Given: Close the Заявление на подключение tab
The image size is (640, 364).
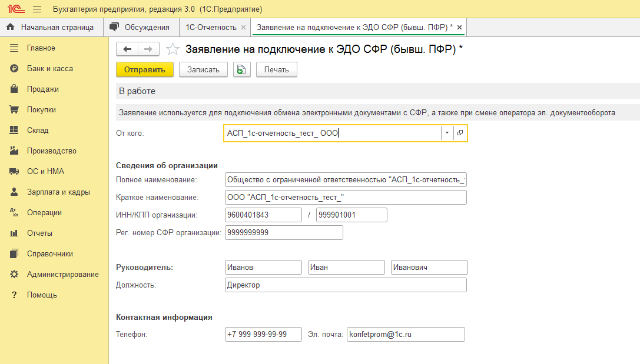Looking at the screenshot, I should pos(460,27).
